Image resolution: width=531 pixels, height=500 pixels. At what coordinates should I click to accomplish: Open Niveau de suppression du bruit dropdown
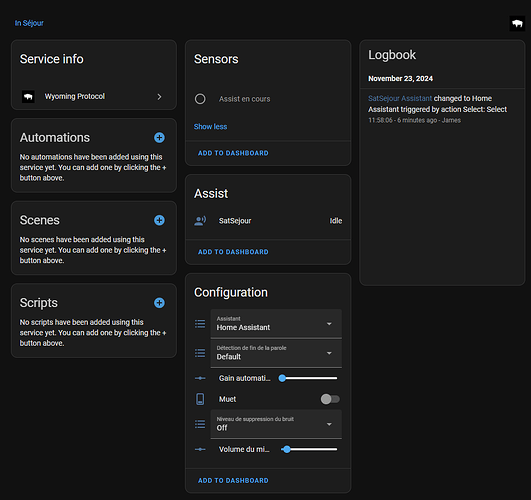point(276,424)
